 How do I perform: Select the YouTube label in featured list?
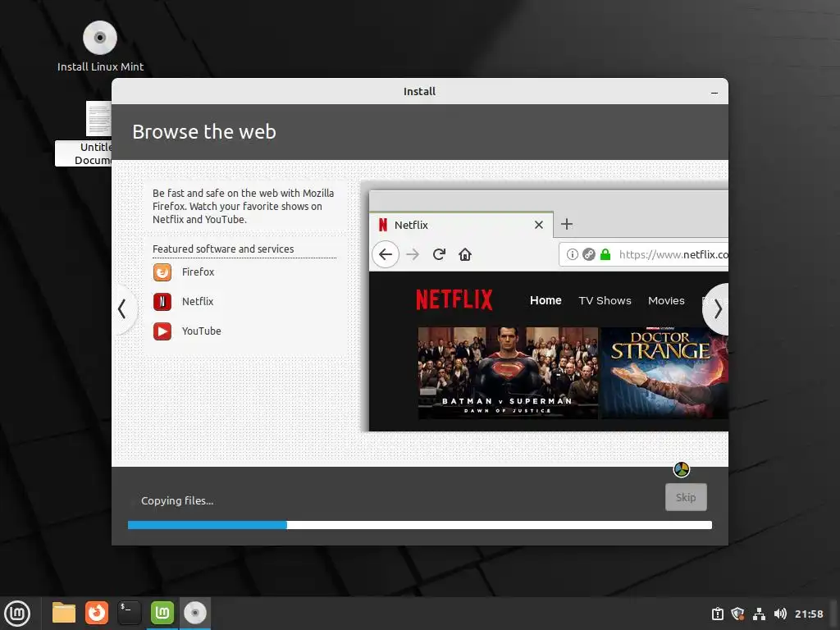pos(202,331)
